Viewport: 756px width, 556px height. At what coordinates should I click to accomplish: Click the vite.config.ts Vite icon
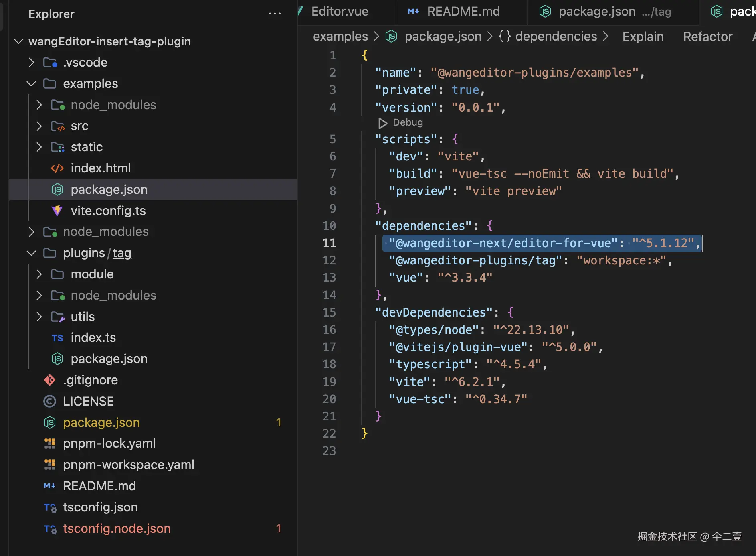(x=57, y=211)
